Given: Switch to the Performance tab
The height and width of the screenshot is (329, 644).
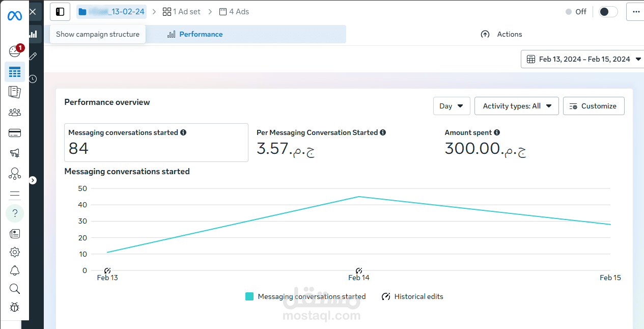Looking at the screenshot, I should point(195,34).
